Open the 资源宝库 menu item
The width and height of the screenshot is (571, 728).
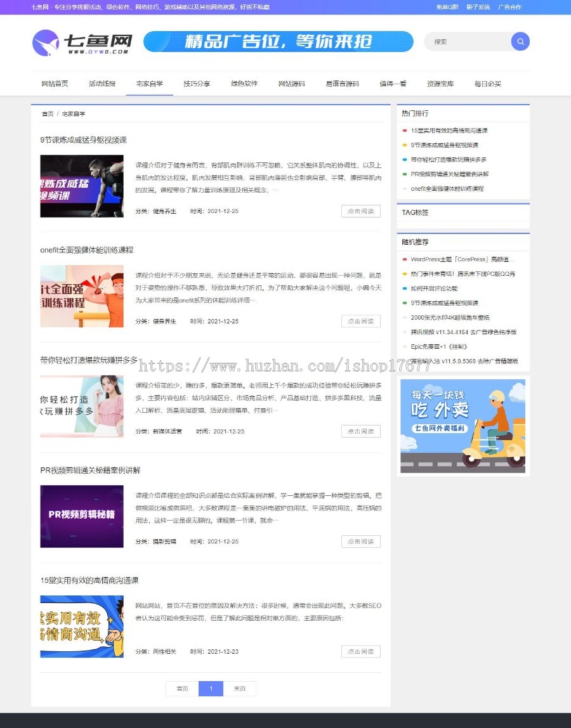(440, 84)
